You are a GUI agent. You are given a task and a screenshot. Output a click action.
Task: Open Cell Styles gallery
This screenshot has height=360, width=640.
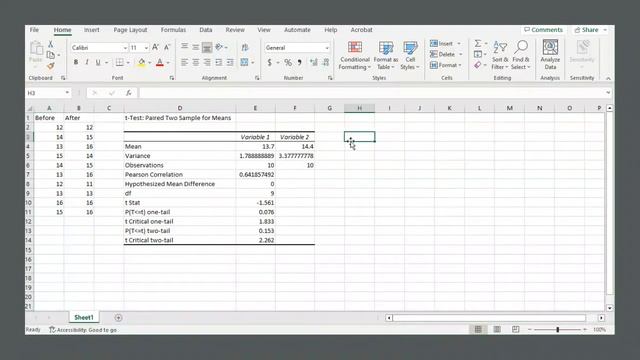point(410,56)
